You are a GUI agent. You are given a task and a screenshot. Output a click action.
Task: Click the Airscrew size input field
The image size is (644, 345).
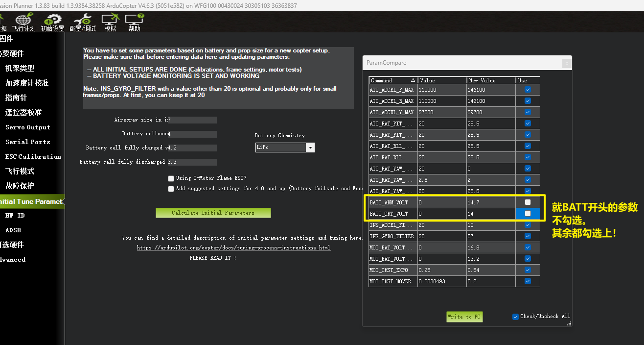[x=193, y=120]
